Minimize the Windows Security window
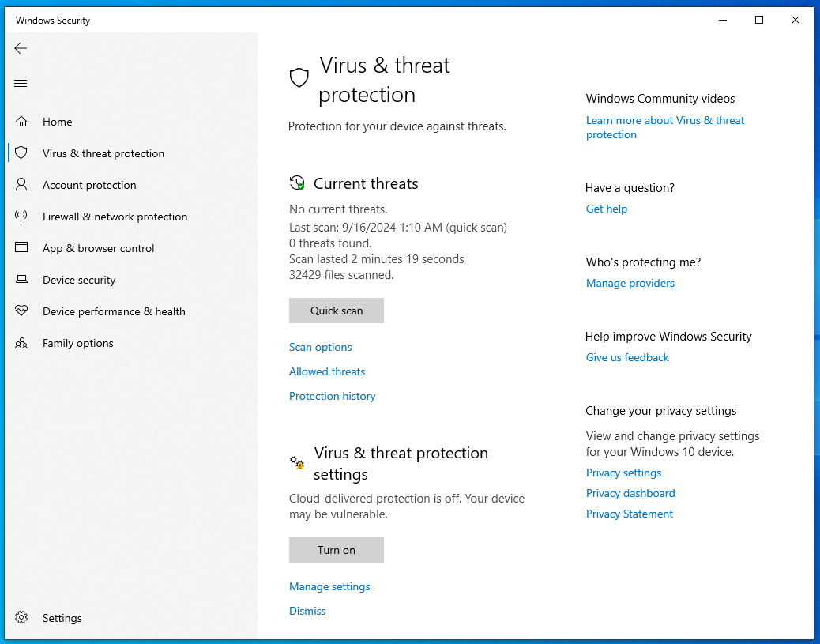Screen dimensions: 820x644 [724, 20]
